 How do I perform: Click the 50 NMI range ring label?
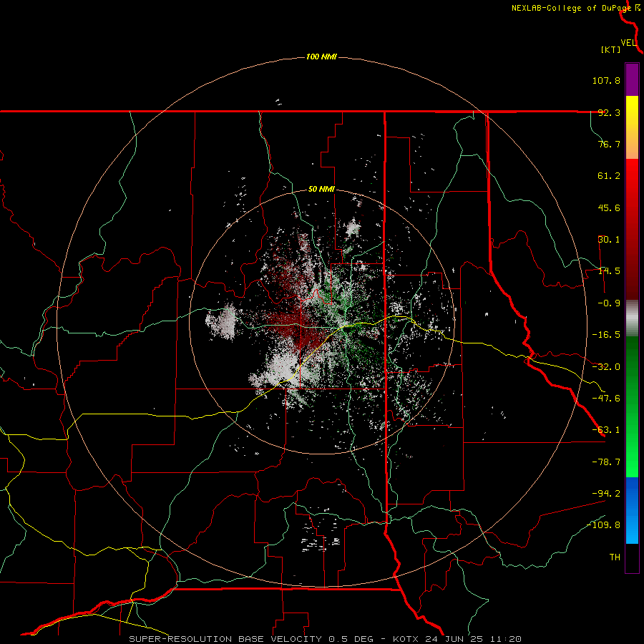click(x=321, y=190)
